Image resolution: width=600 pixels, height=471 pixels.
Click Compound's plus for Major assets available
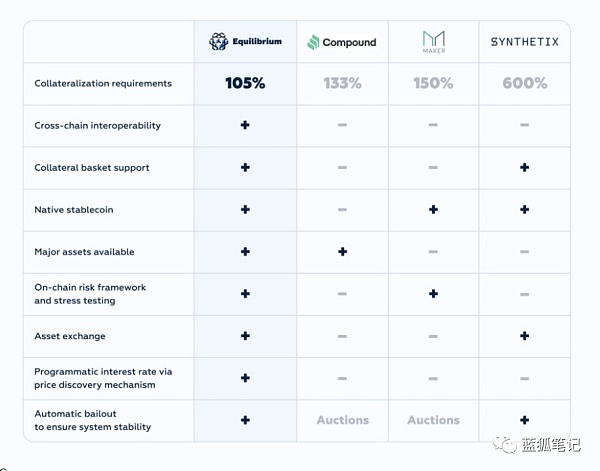tap(342, 252)
